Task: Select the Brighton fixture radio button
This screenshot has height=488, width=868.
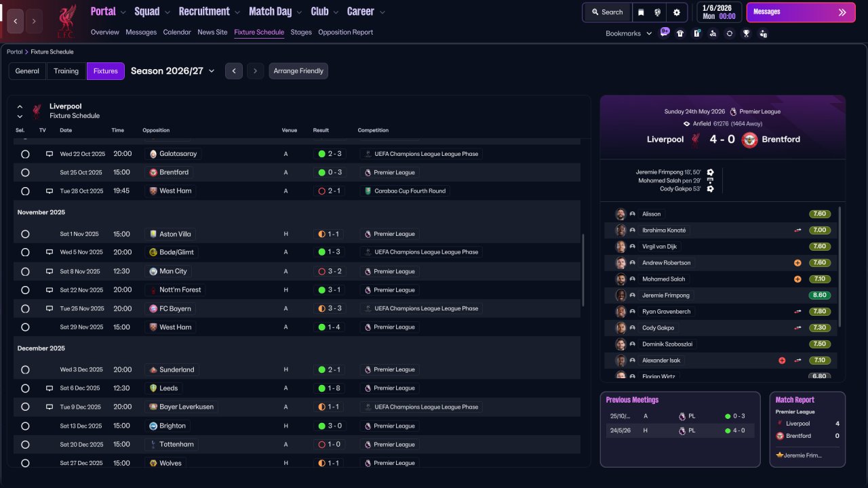Action: (25, 426)
